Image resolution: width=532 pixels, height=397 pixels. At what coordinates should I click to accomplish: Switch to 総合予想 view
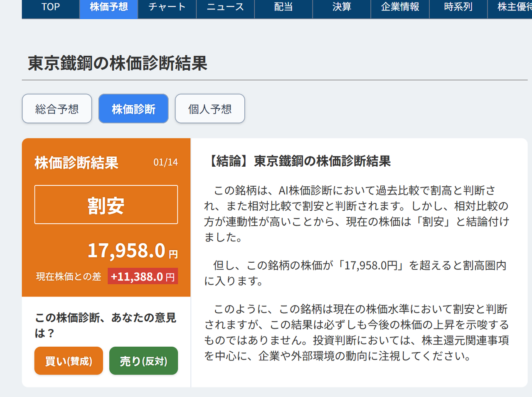[x=57, y=108]
